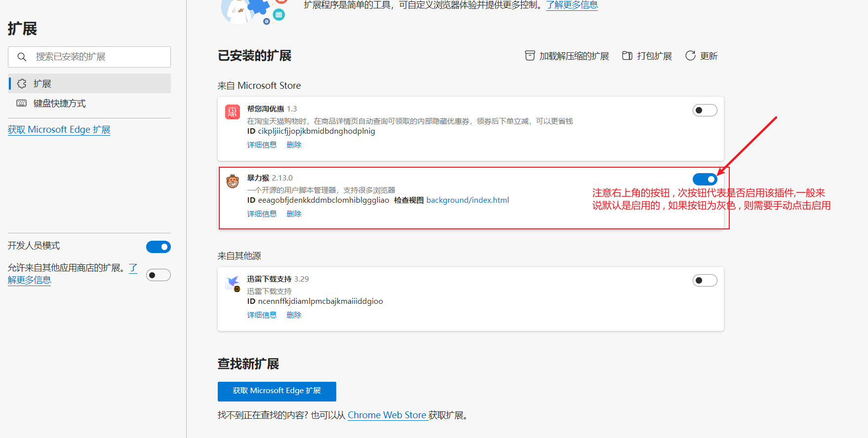Turn off 开发人员模式 toggle
Viewport: 868px width, 438px height.
point(158,247)
